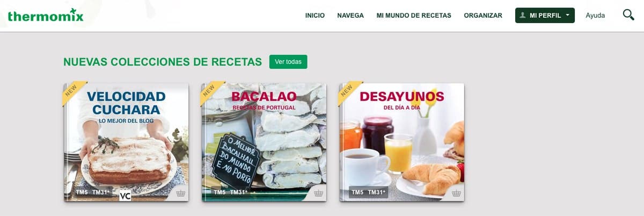Click basket icon on Desayunos cover

[456, 193]
